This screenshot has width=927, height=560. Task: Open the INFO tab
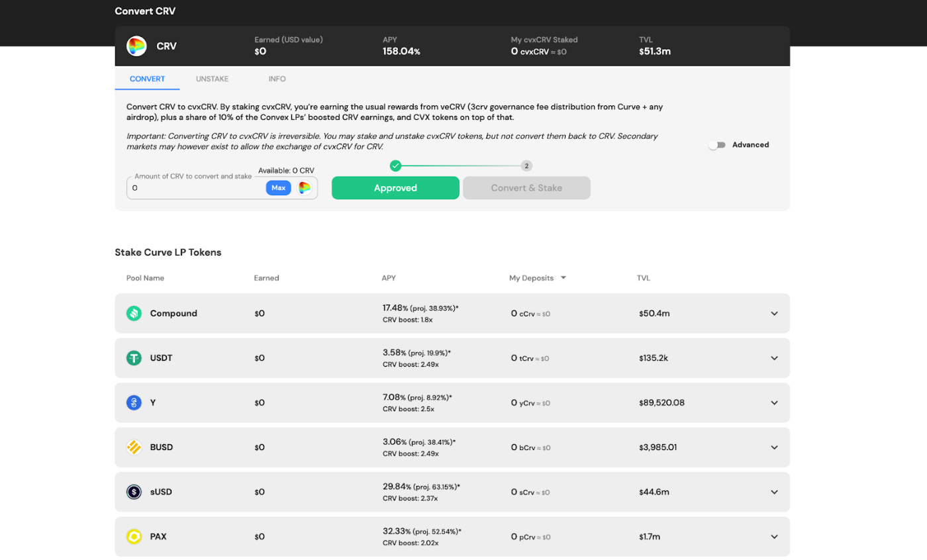pyautogui.click(x=277, y=79)
